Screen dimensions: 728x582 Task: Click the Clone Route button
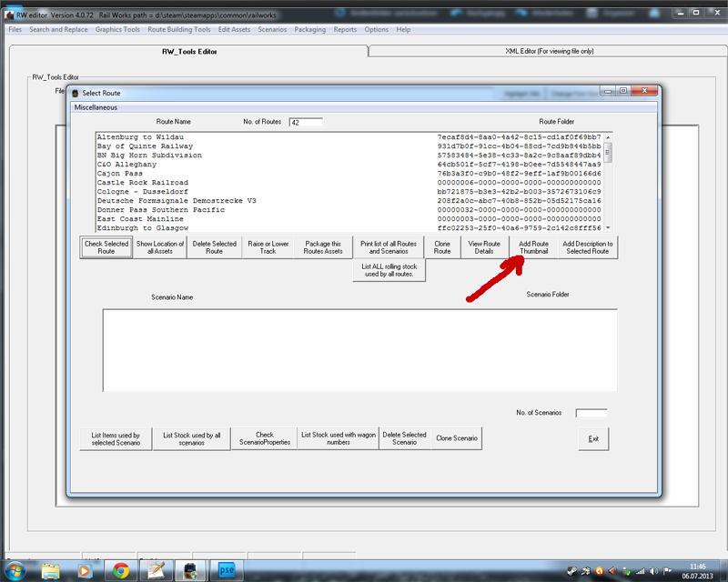coord(442,247)
